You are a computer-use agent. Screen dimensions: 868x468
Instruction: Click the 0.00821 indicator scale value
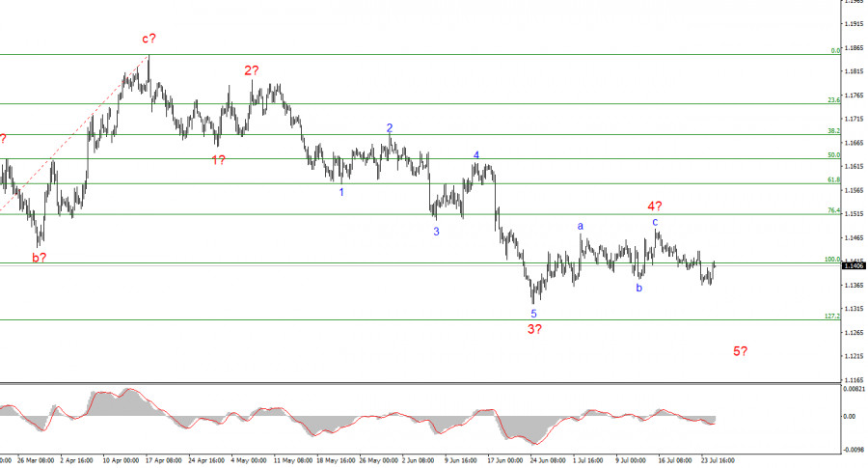[854, 389]
